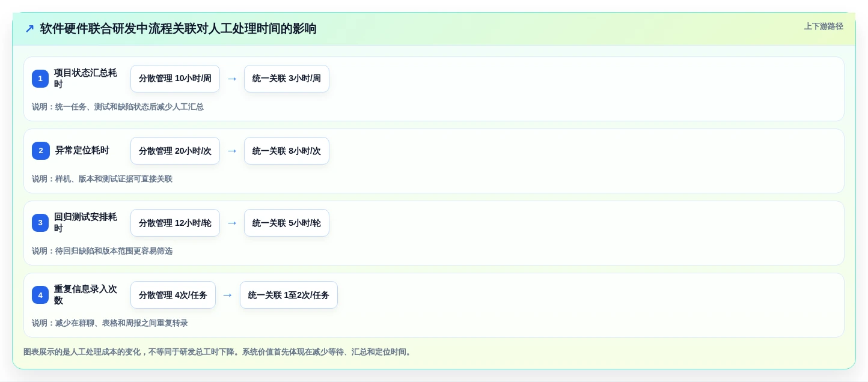The image size is (868, 382).
Task: Click number badge 4
Action: point(40,295)
